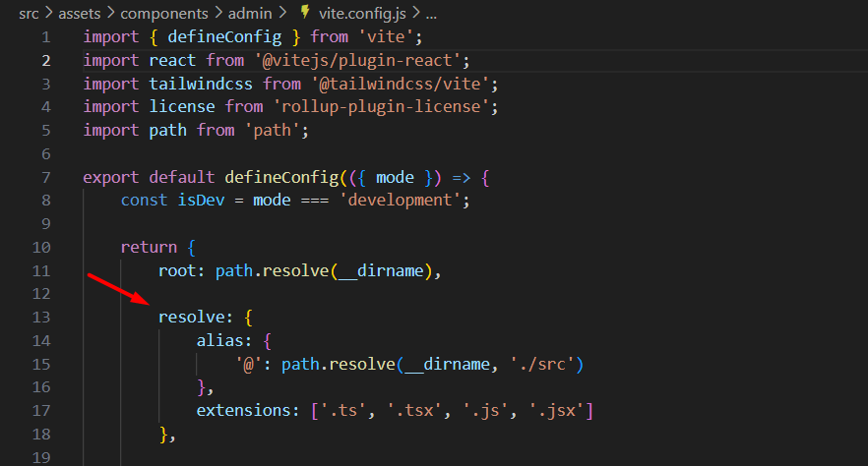Click line number 1 in the gutter

pyautogui.click(x=46, y=37)
